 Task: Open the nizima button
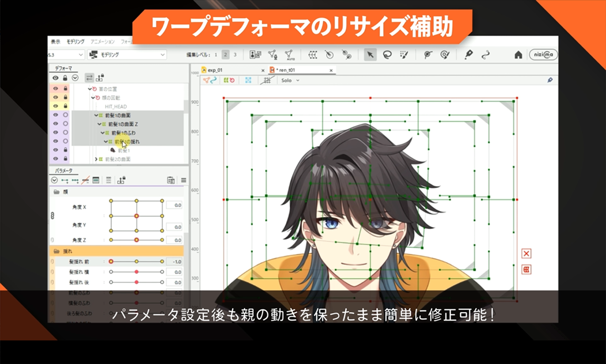pyautogui.click(x=543, y=55)
